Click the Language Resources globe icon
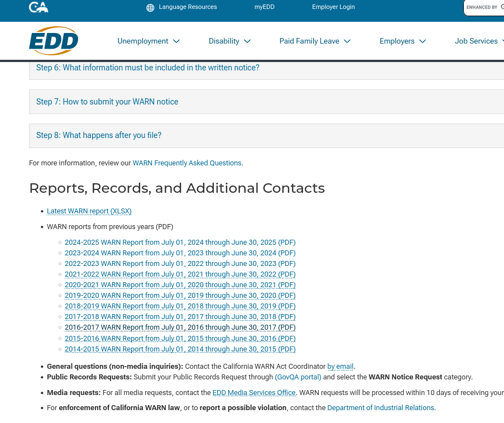The width and height of the screenshot is (504, 423). pyautogui.click(x=150, y=7)
